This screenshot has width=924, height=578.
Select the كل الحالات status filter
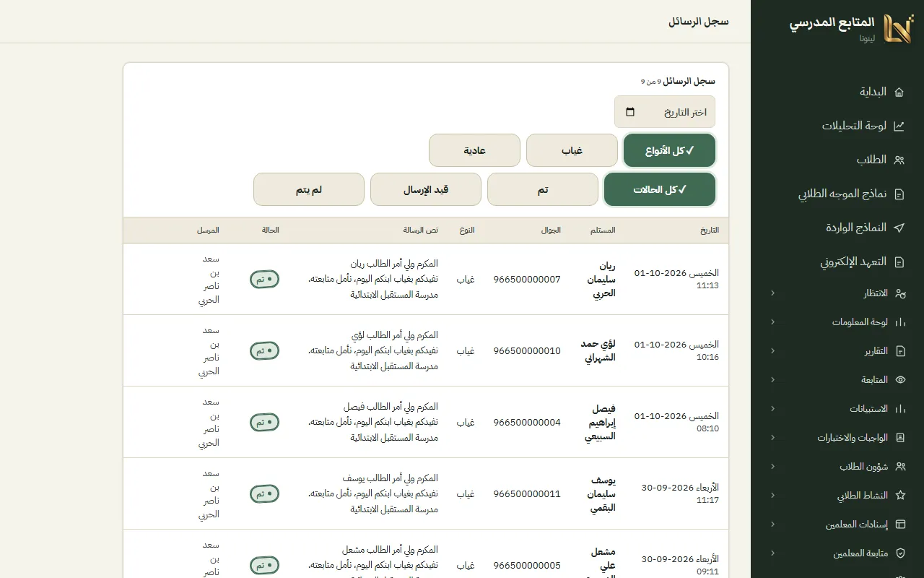(660, 189)
